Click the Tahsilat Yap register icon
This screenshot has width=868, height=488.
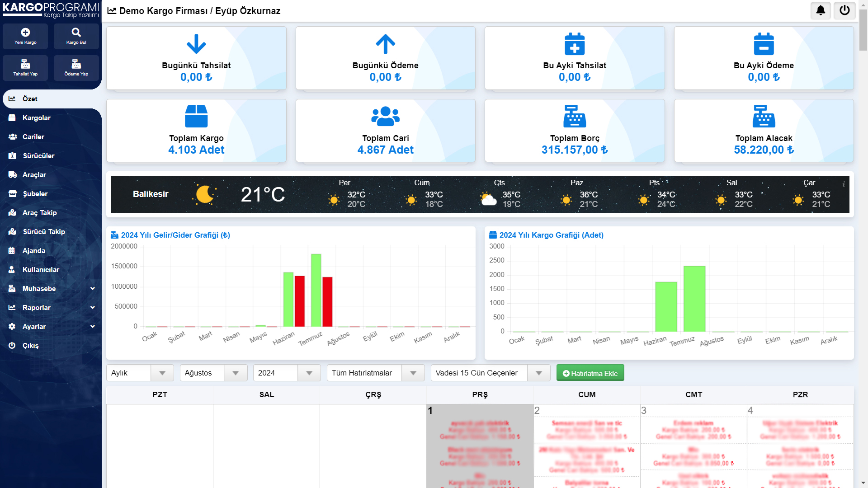pos(25,64)
